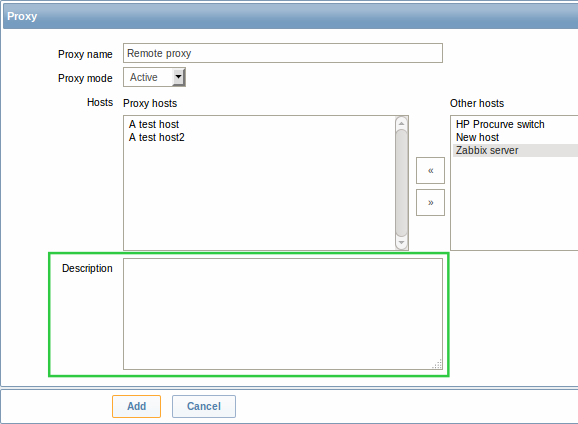Select 'A test host2' in Proxy hosts

[156, 137]
